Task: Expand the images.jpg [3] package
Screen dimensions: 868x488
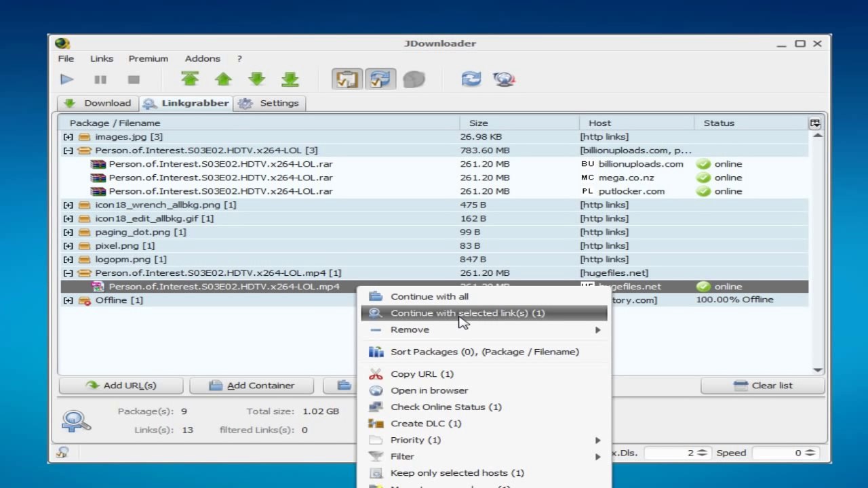Action: coord(68,137)
